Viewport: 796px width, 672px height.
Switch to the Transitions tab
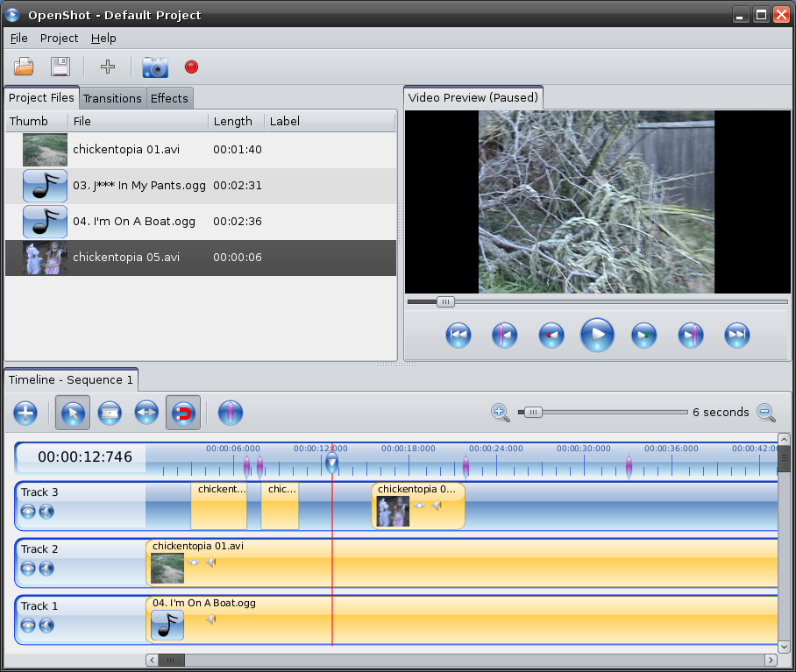coord(112,98)
